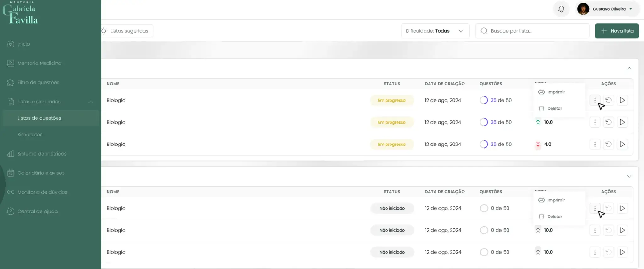Play the list with nota 4.0
This screenshot has width=644, height=269.
pos(622,144)
